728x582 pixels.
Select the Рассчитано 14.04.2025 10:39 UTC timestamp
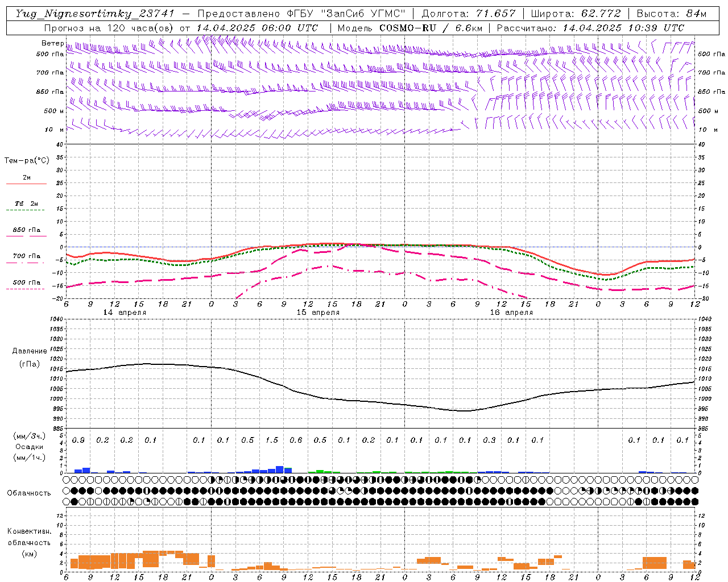(590, 28)
